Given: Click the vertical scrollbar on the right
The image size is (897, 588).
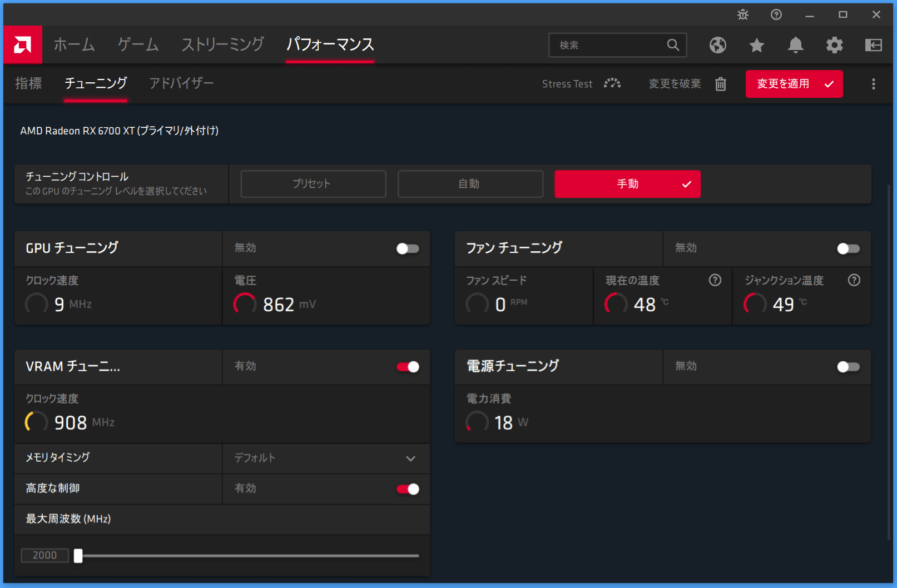Looking at the screenshot, I should 890,361.
